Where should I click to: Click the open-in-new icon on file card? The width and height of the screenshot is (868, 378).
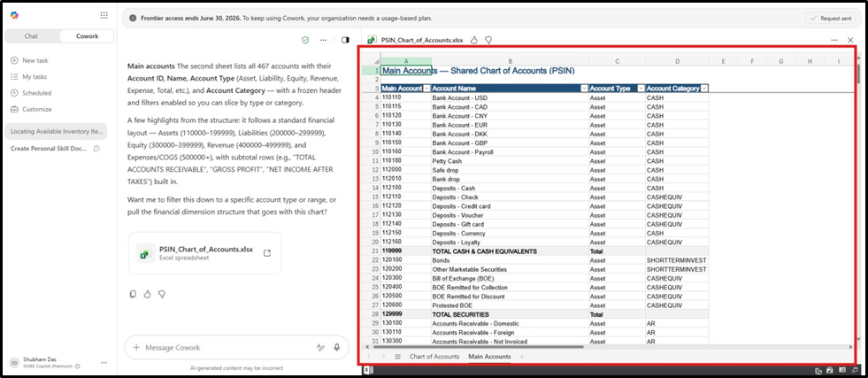(x=267, y=253)
